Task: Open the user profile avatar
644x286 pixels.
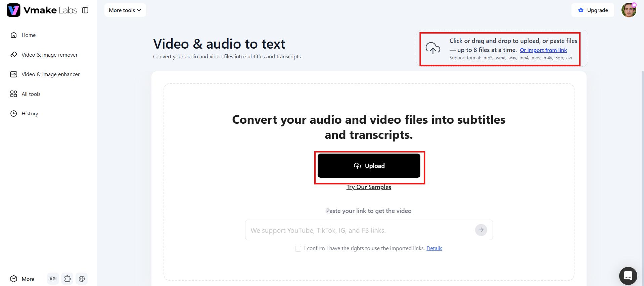Action: pos(629,10)
